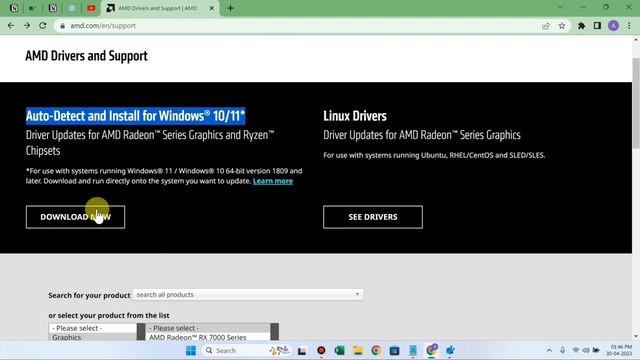Click the SEE DRIVERS button
This screenshot has width=640, height=360.
point(373,217)
